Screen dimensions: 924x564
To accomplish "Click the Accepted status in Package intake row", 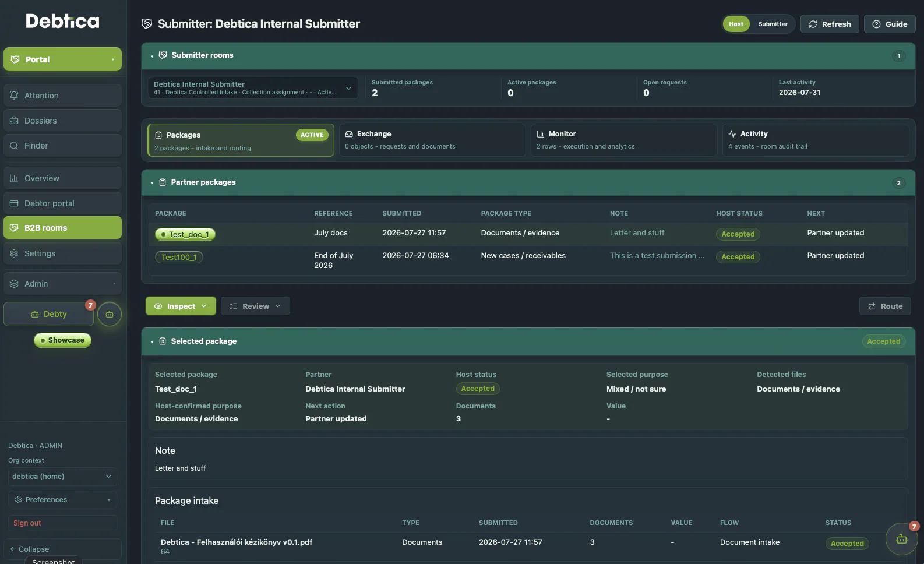I will tap(847, 544).
